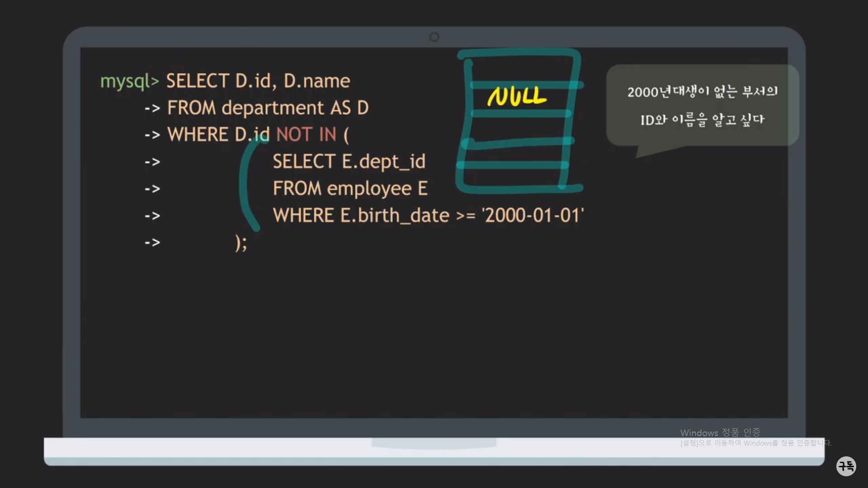Click the '2000-01-01' date literal
The image size is (868, 488).
pos(533,216)
